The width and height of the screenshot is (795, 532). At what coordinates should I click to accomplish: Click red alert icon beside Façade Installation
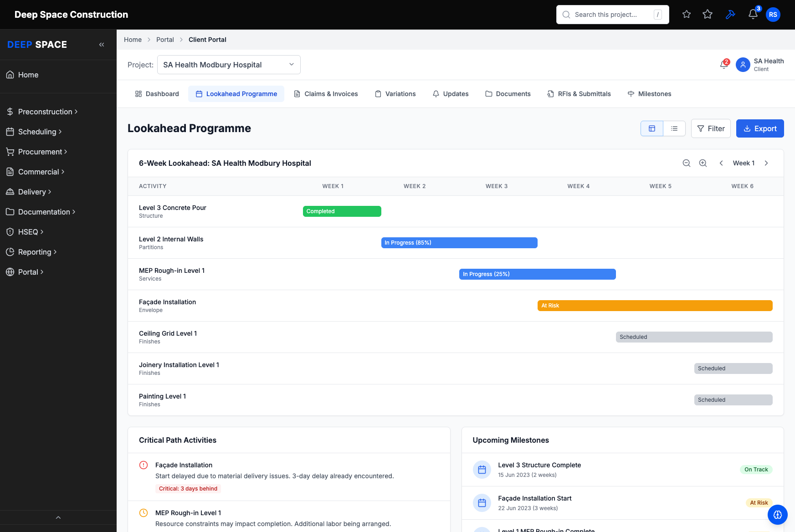[144, 465]
